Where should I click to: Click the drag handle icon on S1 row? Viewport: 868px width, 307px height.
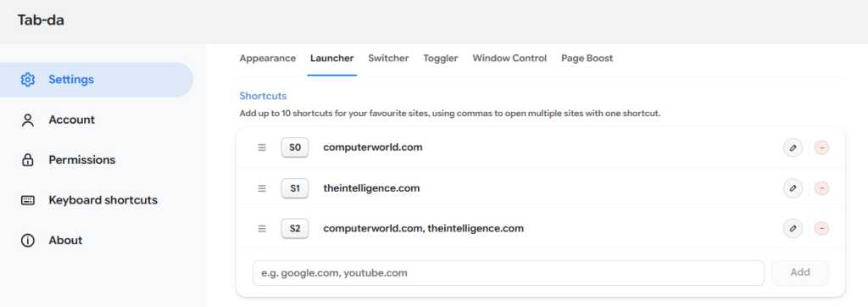(263, 188)
